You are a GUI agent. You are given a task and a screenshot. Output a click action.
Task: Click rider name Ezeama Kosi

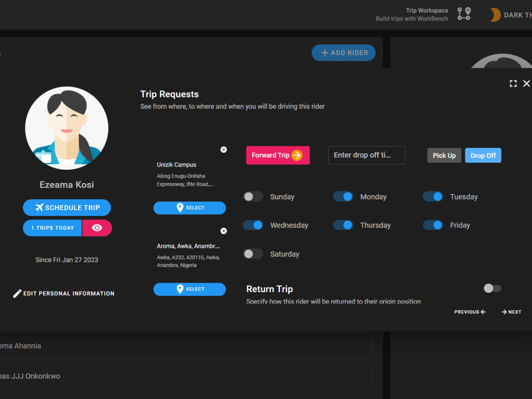pos(67,185)
